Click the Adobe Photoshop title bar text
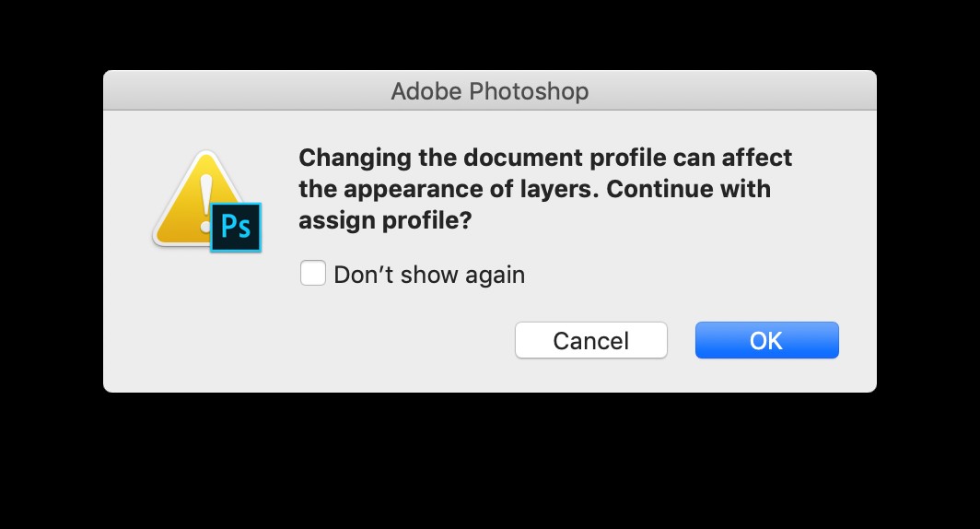The width and height of the screenshot is (980, 529). pyautogui.click(x=490, y=91)
